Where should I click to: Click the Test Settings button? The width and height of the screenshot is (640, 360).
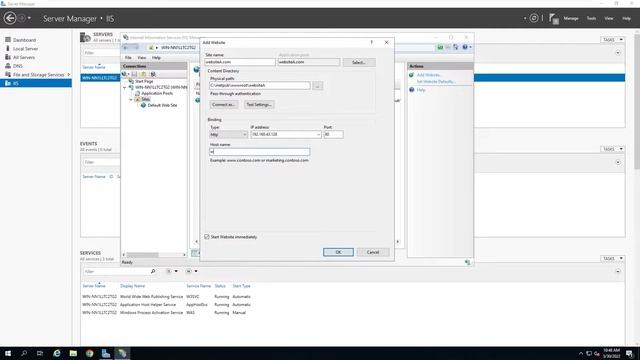coord(259,104)
